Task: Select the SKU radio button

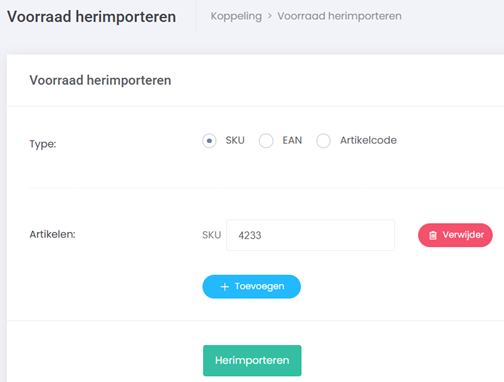Action: (209, 141)
